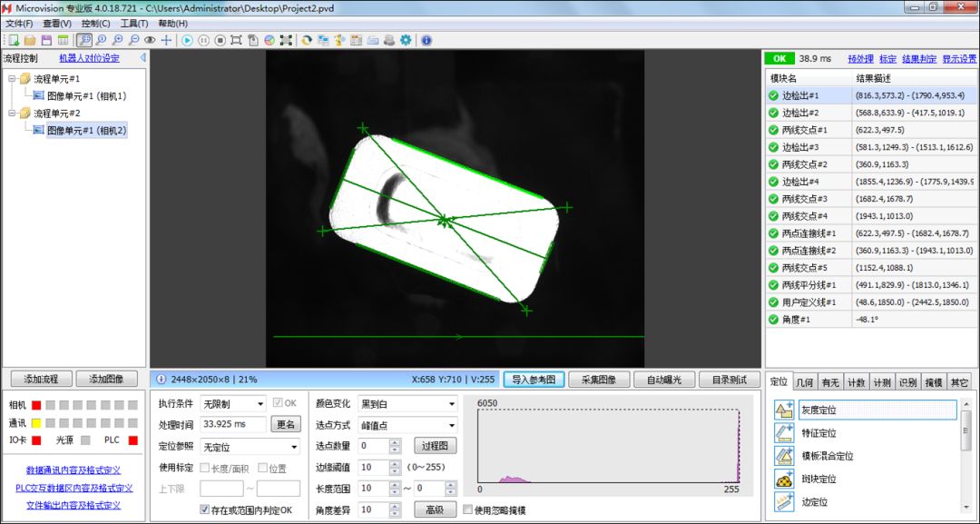Open the blue gear settings icon
980x524 pixels.
coord(406,40)
